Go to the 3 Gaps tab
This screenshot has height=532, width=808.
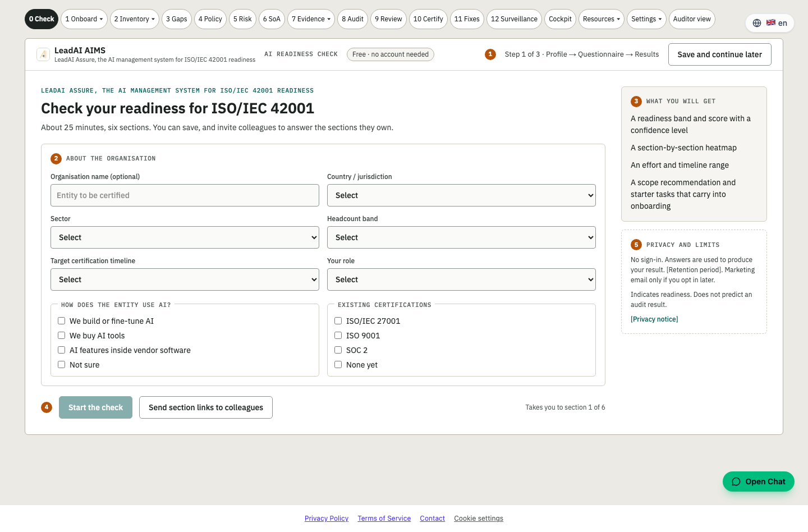[x=177, y=19]
